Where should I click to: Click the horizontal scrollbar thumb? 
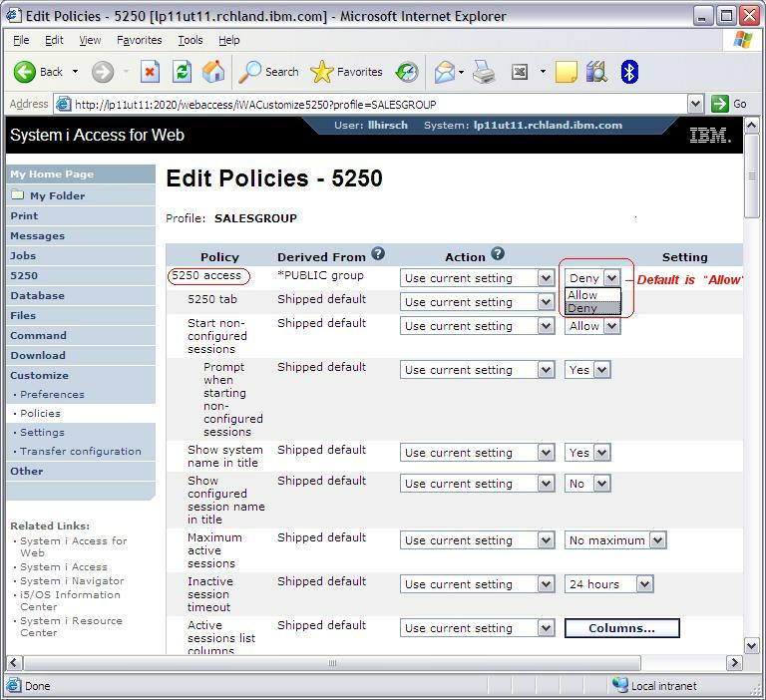[x=332, y=663]
